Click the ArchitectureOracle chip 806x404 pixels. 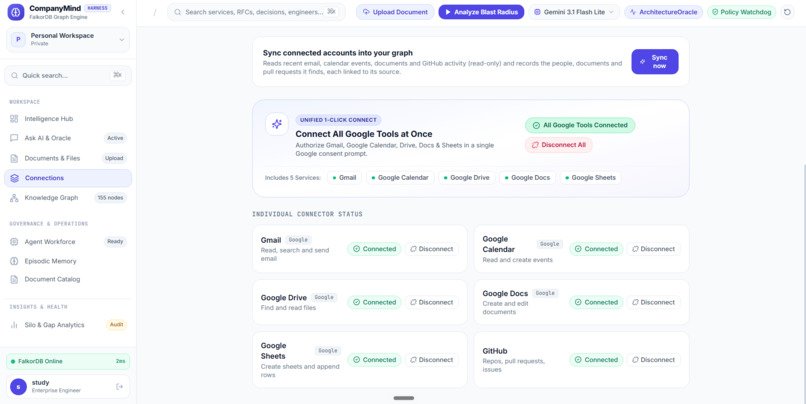pos(664,12)
